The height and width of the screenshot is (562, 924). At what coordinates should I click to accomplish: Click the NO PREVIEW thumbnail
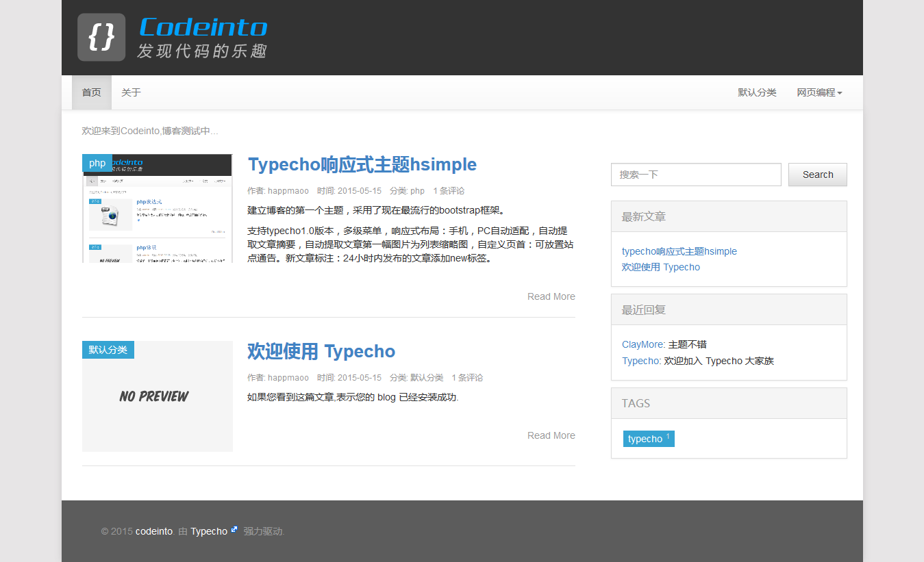(x=158, y=396)
